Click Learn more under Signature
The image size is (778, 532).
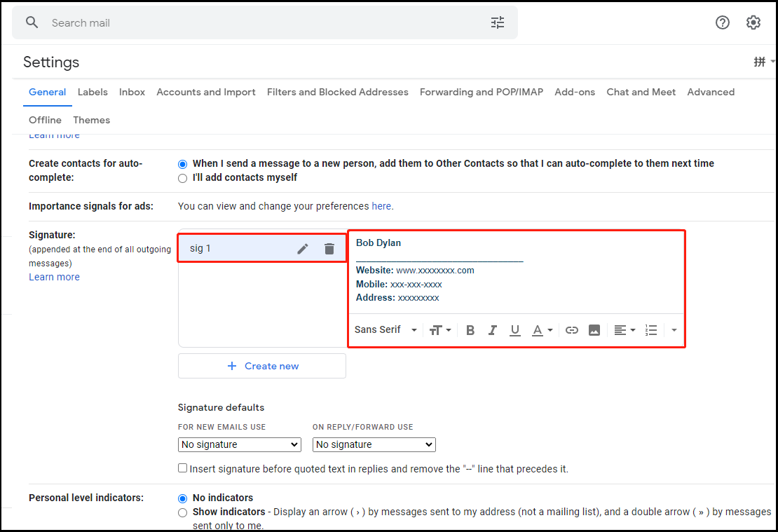(x=54, y=277)
